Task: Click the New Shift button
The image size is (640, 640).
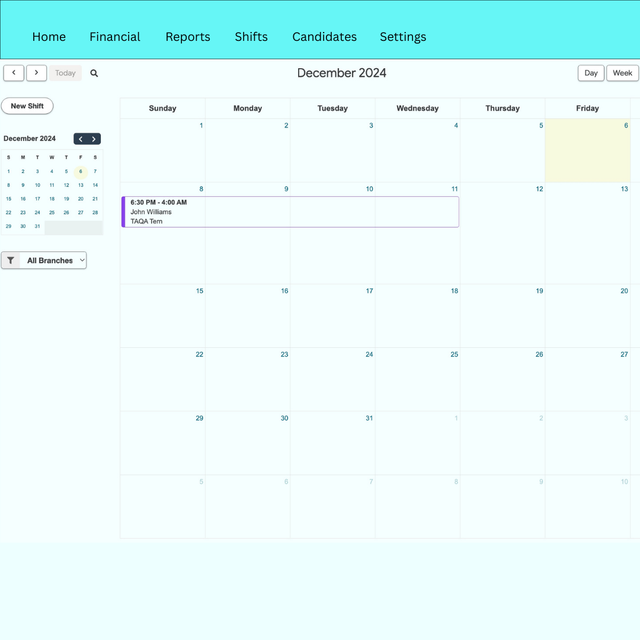Action: tap(27, 106)
